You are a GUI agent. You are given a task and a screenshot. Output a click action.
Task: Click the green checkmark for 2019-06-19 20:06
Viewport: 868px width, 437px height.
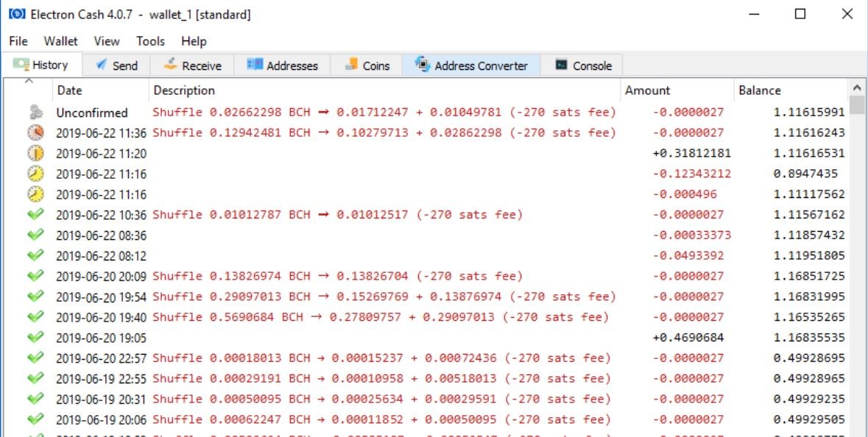[x=35, y=419]
